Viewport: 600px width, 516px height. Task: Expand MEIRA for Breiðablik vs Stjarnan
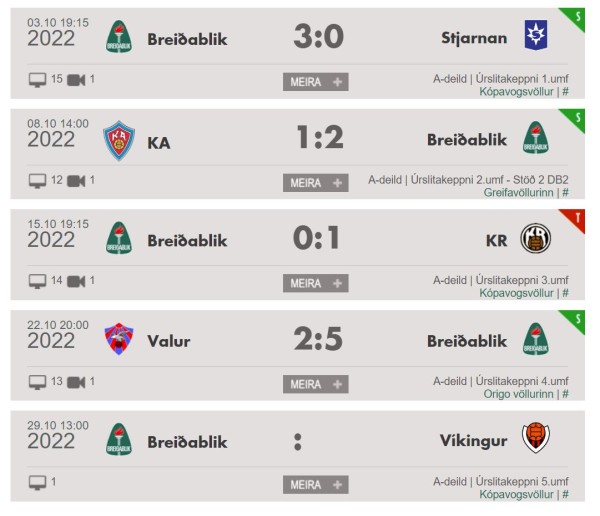tap(316, 82)
